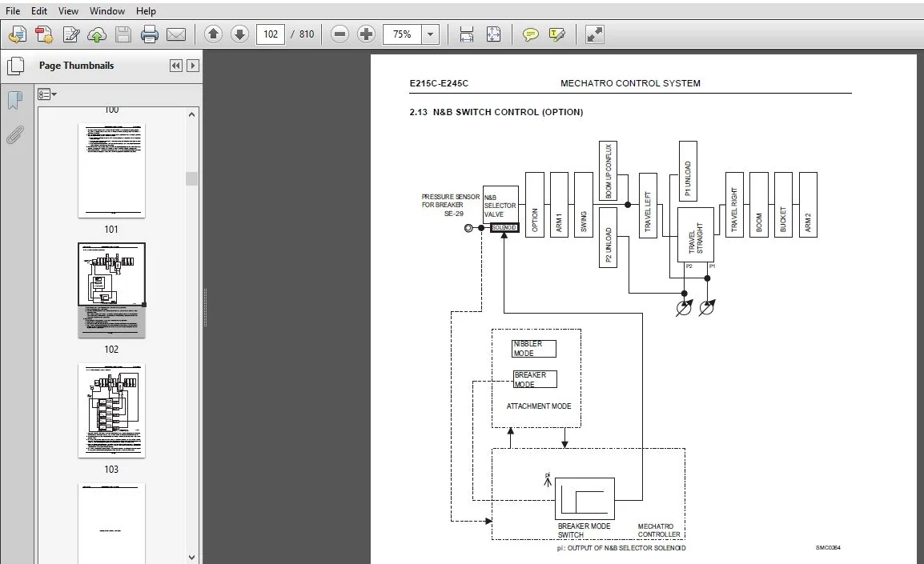
Task: Click the 'TRAVEL LEFT' valve block
Action: coord(648,205)
